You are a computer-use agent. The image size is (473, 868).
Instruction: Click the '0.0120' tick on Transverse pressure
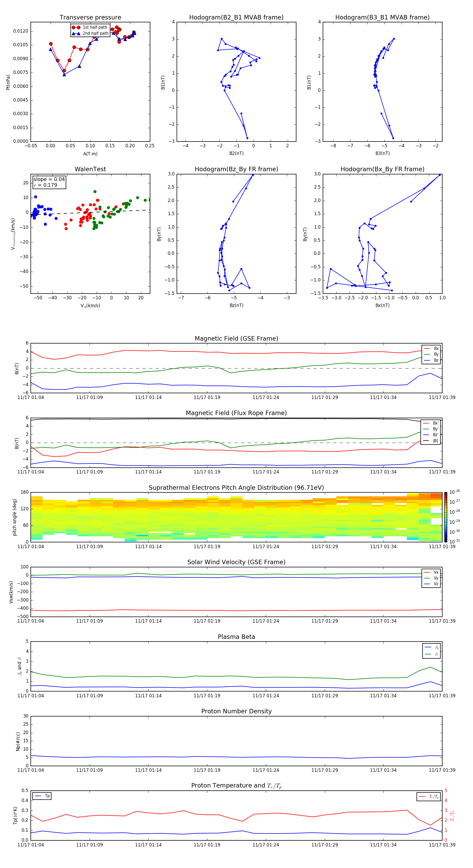(x=20, y=31)
